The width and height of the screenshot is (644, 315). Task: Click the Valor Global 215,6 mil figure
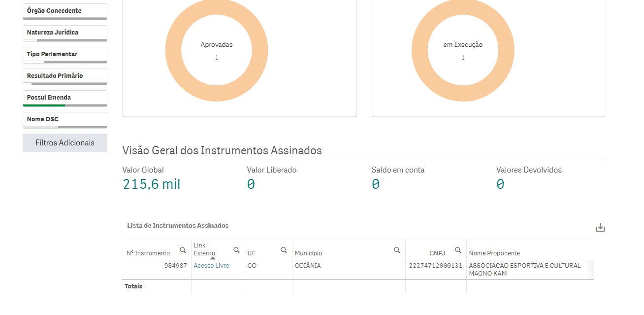point(151,184)
